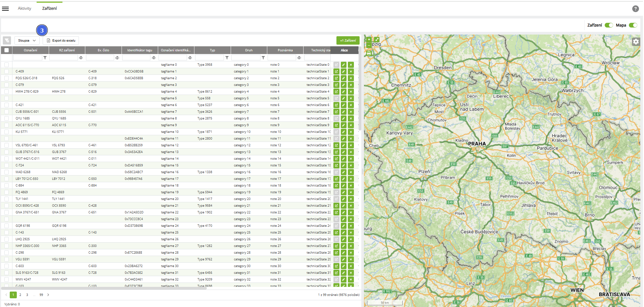The height and width of the screenshot is (307, 644).
Task: Zoom out on the map
Action: tap(369, 45)
